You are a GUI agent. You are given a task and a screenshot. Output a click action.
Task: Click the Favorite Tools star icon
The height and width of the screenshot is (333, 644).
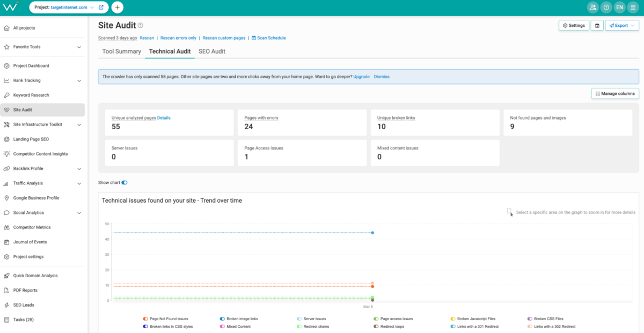[6, 47]
